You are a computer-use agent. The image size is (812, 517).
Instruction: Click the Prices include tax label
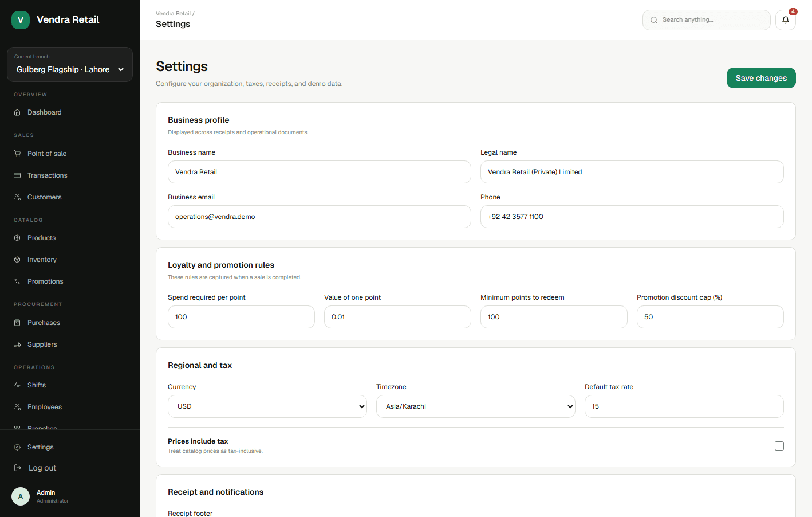click(198, 441)
